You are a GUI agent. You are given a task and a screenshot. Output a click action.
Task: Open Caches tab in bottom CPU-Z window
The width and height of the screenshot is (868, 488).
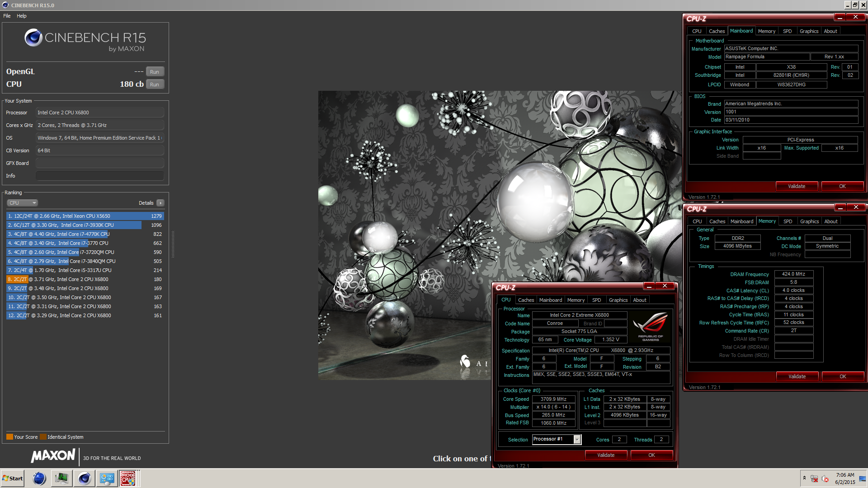(x=526, y=300)
